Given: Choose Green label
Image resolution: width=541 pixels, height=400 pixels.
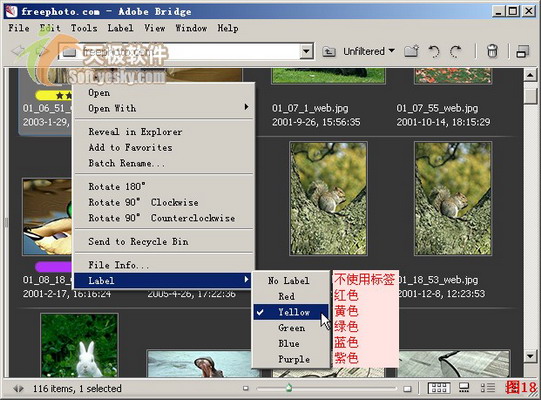Looking at the screenshot, I should pyautogui.click(x=291, y=328).
